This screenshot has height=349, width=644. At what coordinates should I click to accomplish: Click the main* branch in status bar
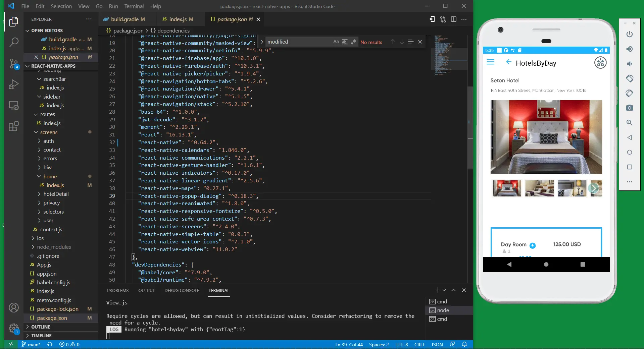coord(31,344)
